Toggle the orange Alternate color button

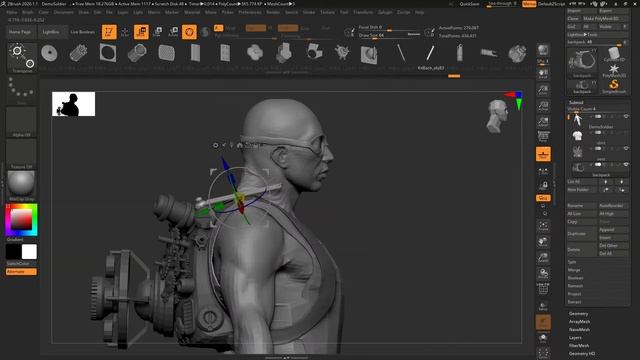(x=21, y=272)
